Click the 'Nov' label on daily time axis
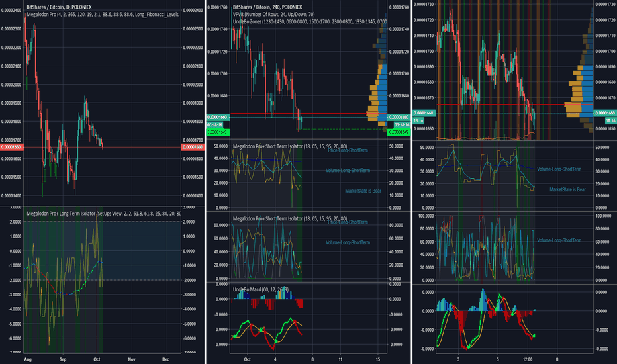This screenshot has width=617, height=364. pyautogui.click(x=132, y=359)
